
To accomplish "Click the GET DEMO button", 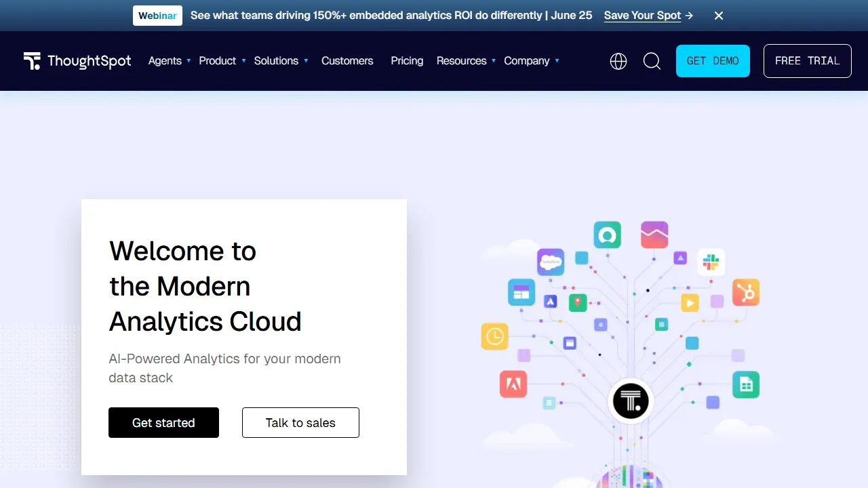I will pyautogui.click(x=713, y=61).
